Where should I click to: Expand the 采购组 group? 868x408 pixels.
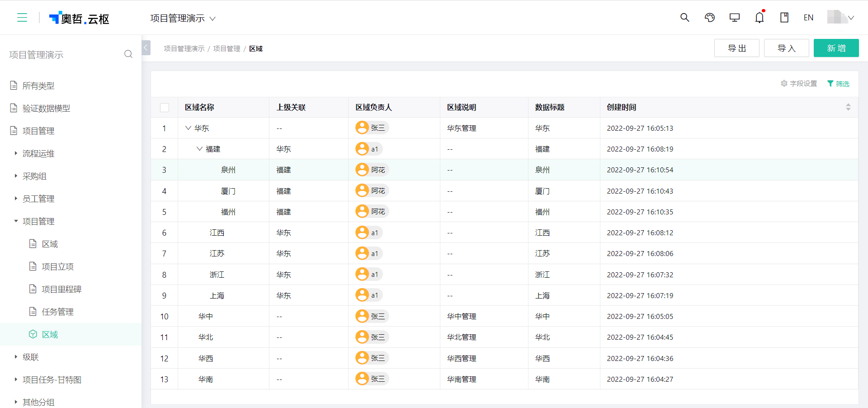pos(34,176)
